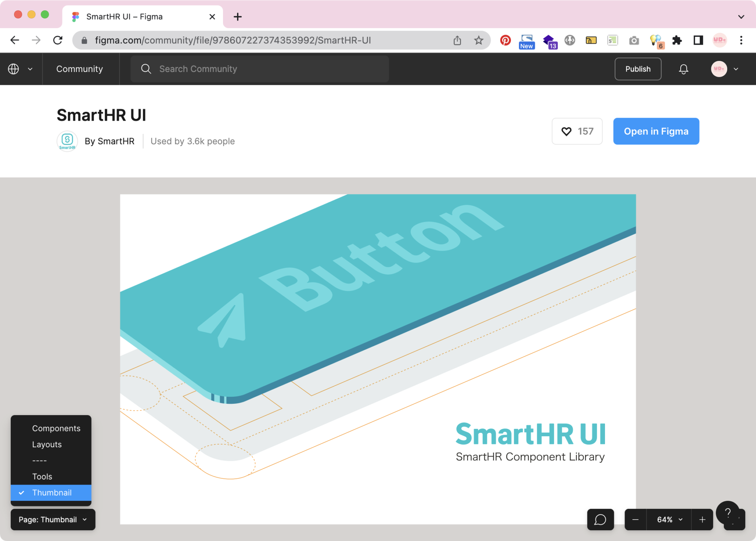The width and height of the screenshot is (756, 541).
Task: Click the zoom in plus button
Action: click(x=702, y=520)
